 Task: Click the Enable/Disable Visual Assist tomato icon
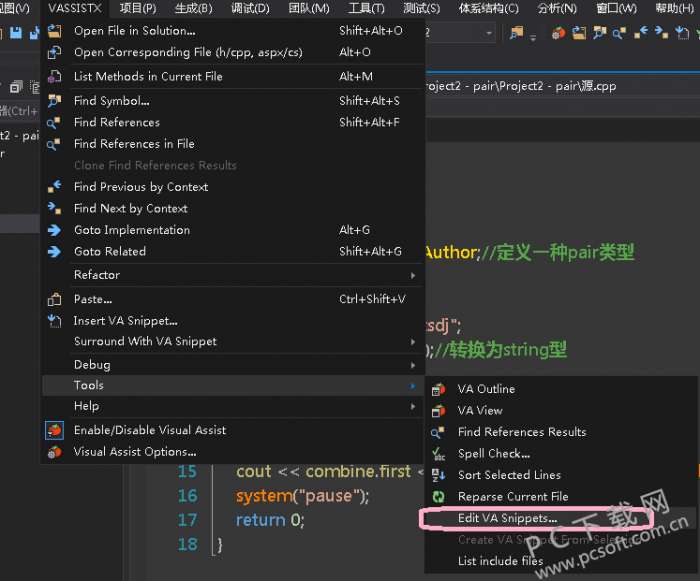[x=54, y=430]
